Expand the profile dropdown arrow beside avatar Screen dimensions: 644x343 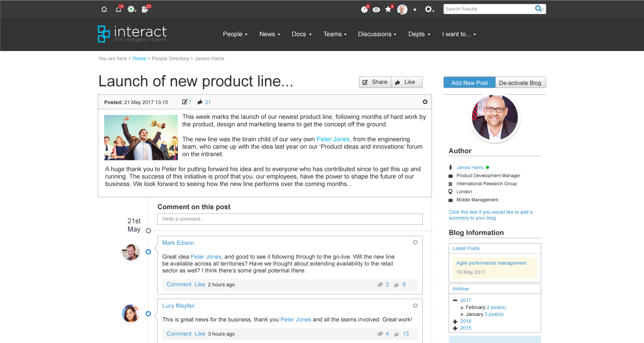415,10
